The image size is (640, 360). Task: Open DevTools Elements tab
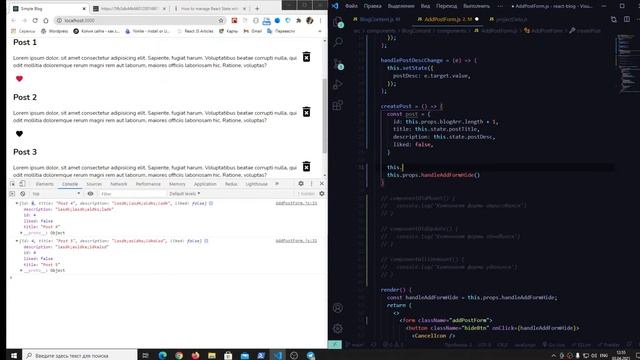coord(44,184)
